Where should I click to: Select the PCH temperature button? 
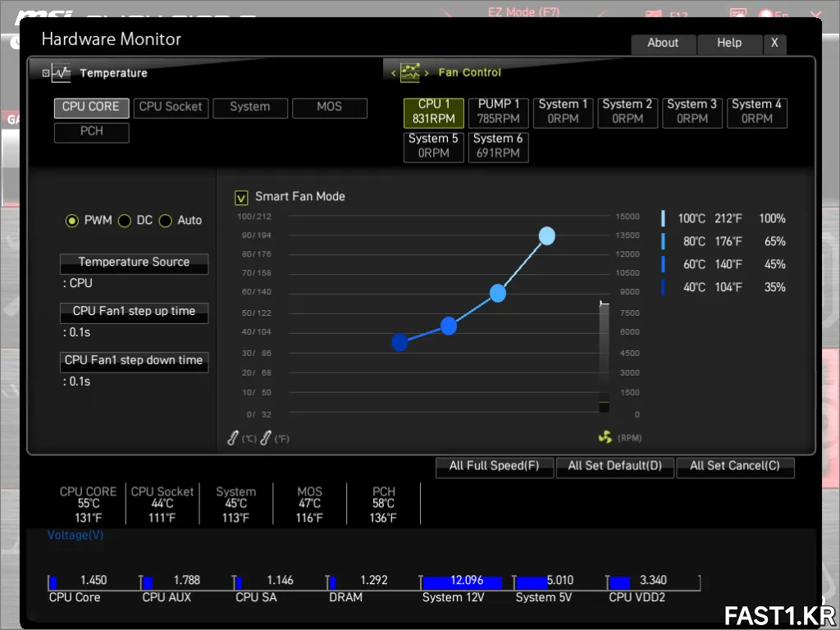tap(91, 132)
